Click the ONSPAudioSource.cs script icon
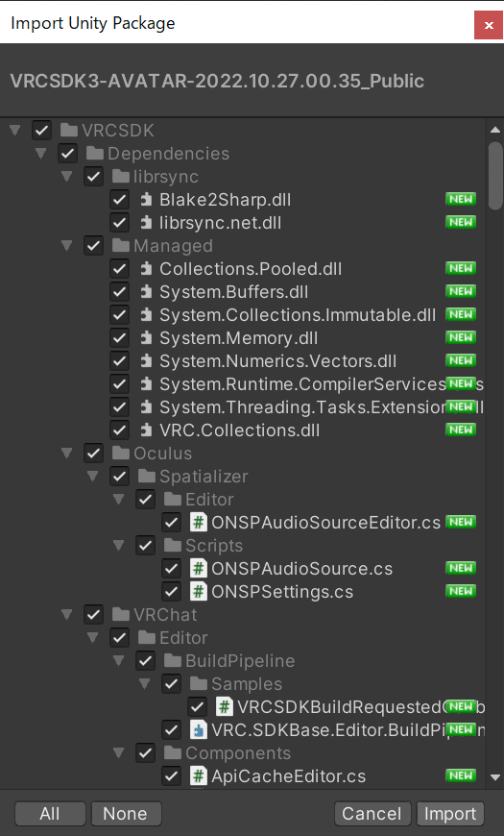Viewport: 504px width, 836px height. tap(198, 569)
